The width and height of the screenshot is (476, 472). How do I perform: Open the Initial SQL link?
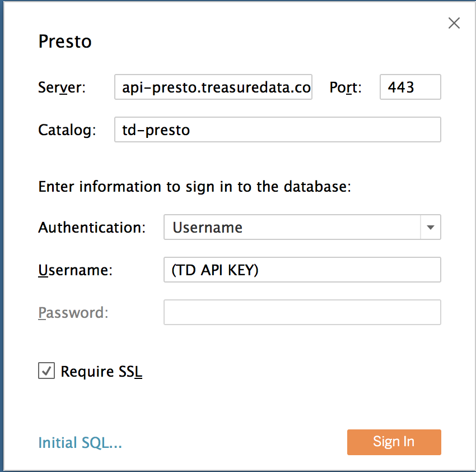click(x=80, y=442)
